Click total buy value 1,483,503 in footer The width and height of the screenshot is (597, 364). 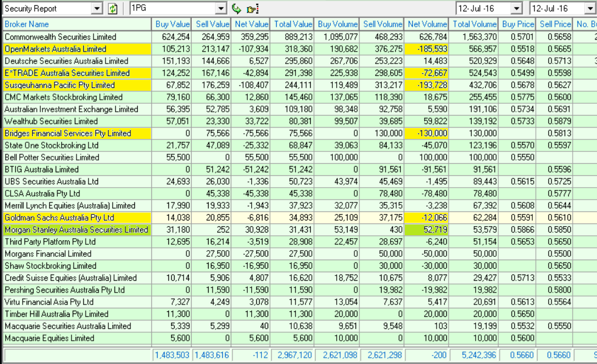(x=171, y=355)
